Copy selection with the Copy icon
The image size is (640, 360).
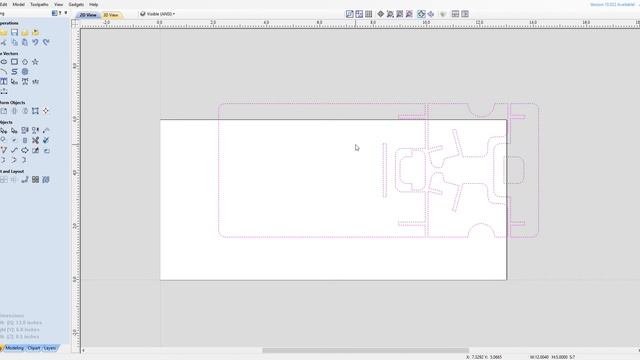pos(14,42)
